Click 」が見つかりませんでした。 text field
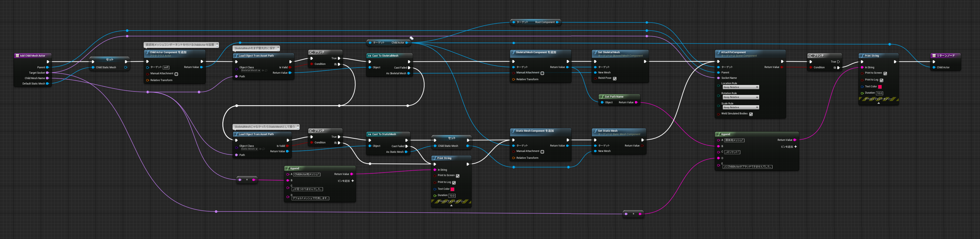980x239 pixels. click(307, 189)
